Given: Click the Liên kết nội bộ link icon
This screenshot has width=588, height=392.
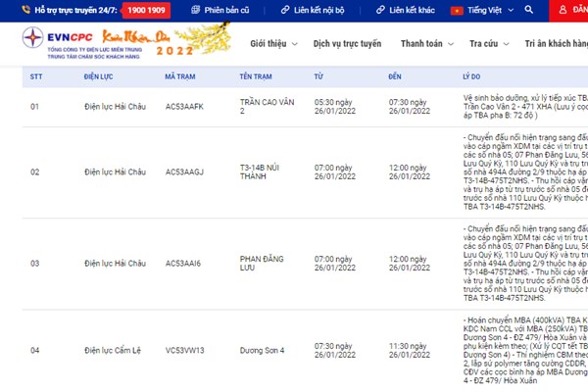Looking at the screenshot, I should 285,11.
